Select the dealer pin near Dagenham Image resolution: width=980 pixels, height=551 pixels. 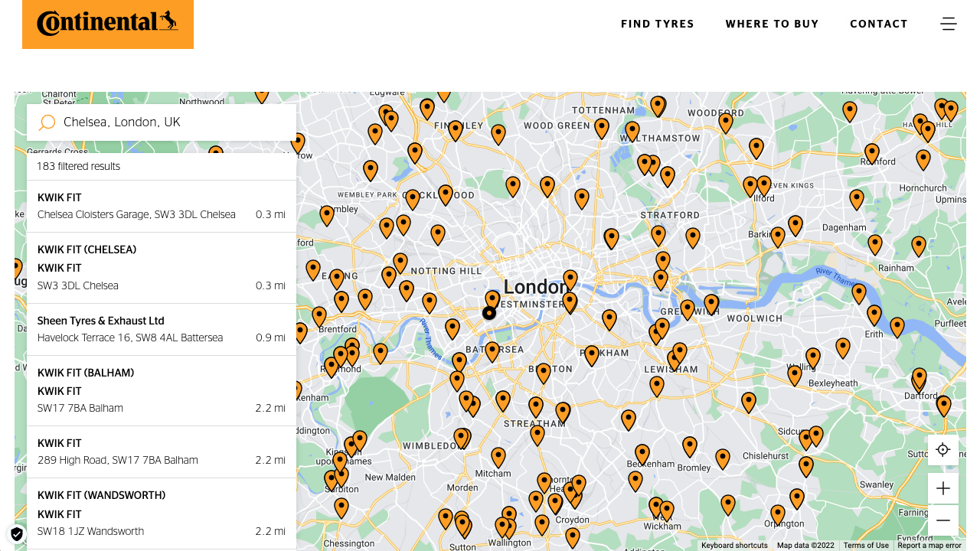pyautogui.click(x=857, y=200)
